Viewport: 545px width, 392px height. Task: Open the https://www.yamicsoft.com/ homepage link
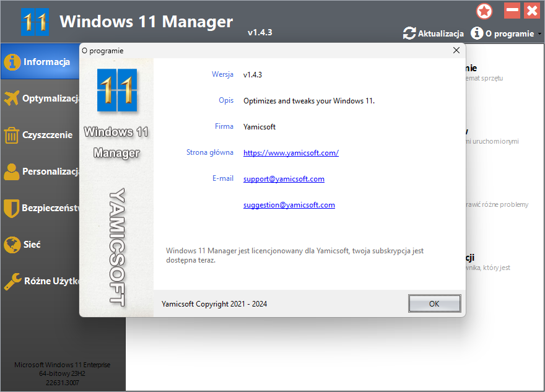pyautogui.click(x=291, y=153)
